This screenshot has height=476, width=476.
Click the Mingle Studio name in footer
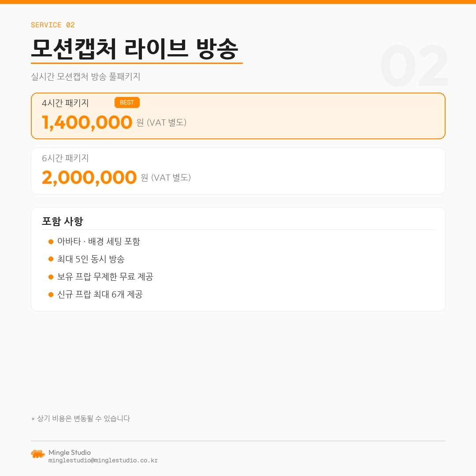[70, 453]
